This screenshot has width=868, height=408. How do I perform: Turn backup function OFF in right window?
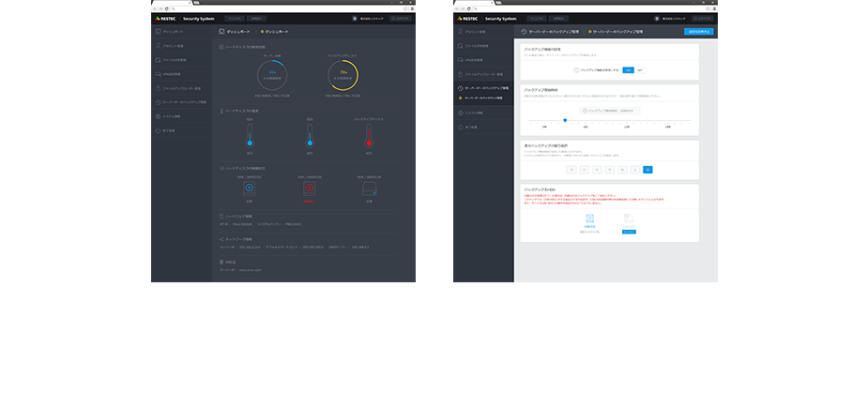(639, 70)
